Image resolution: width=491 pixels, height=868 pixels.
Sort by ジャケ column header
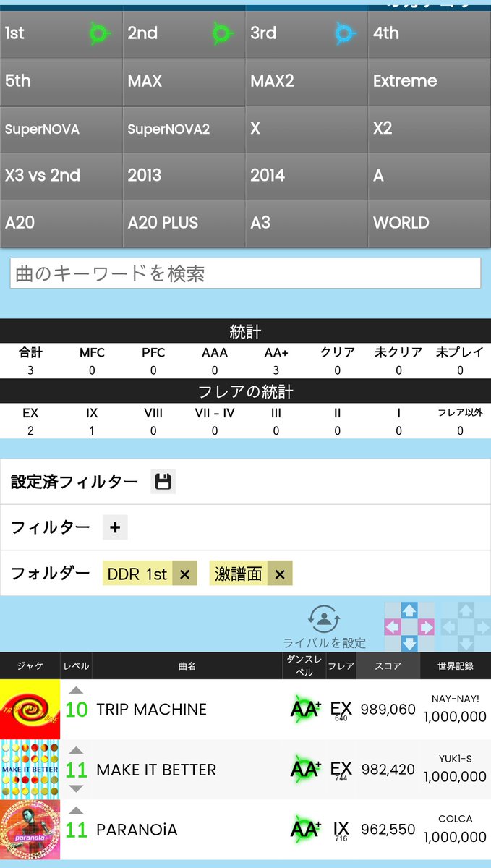30,665
